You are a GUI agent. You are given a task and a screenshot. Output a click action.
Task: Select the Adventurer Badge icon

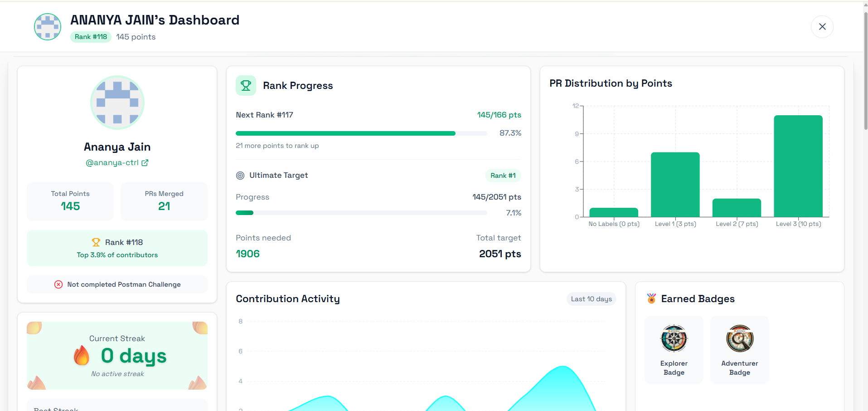pyautogui.click(x=740, y=338)
